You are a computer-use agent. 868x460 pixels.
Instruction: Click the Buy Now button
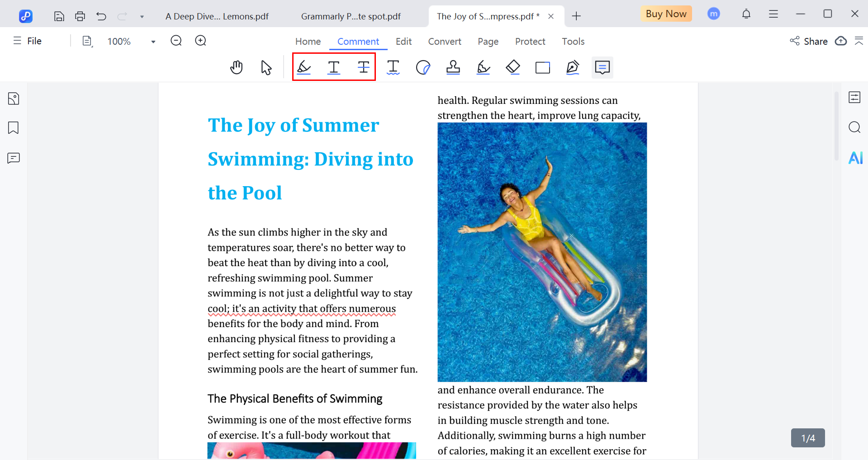[665, 14]
